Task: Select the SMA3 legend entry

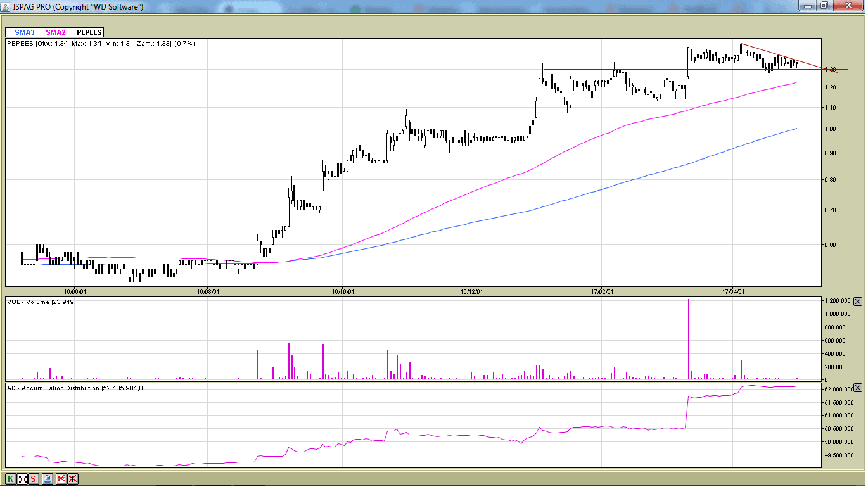Action: (20, 32)
